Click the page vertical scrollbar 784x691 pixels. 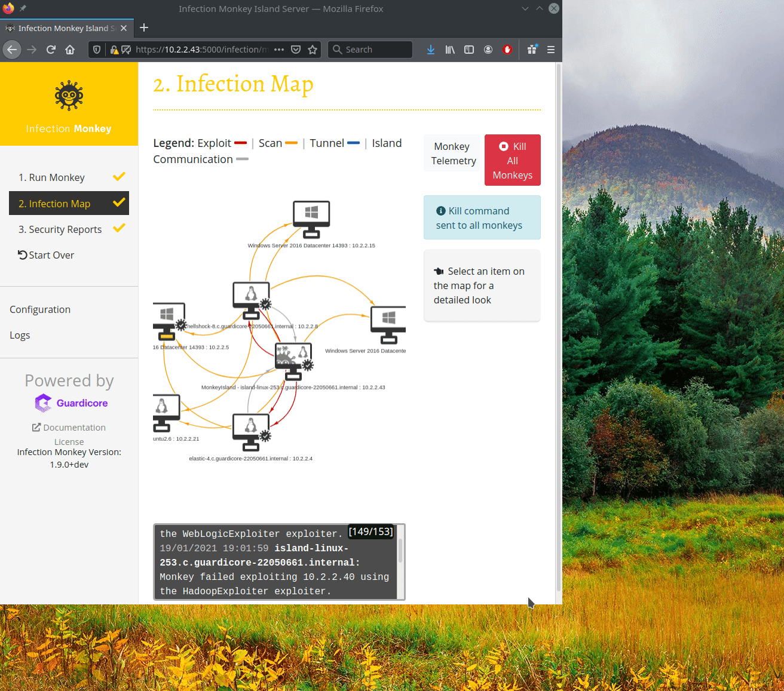click(x=559, y=327)
